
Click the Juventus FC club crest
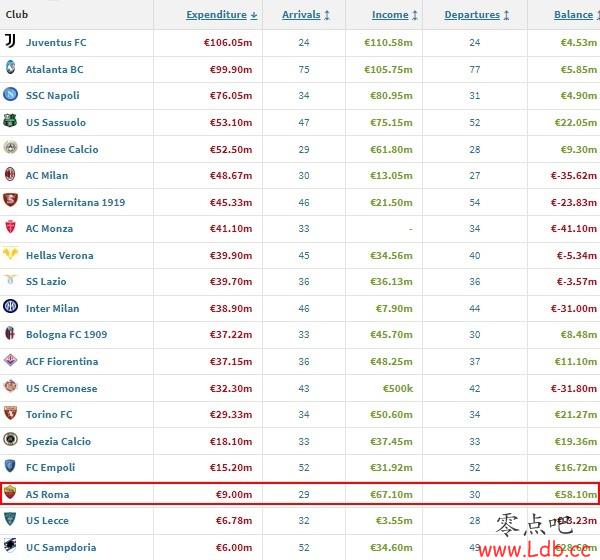click(x=10, y=41)
